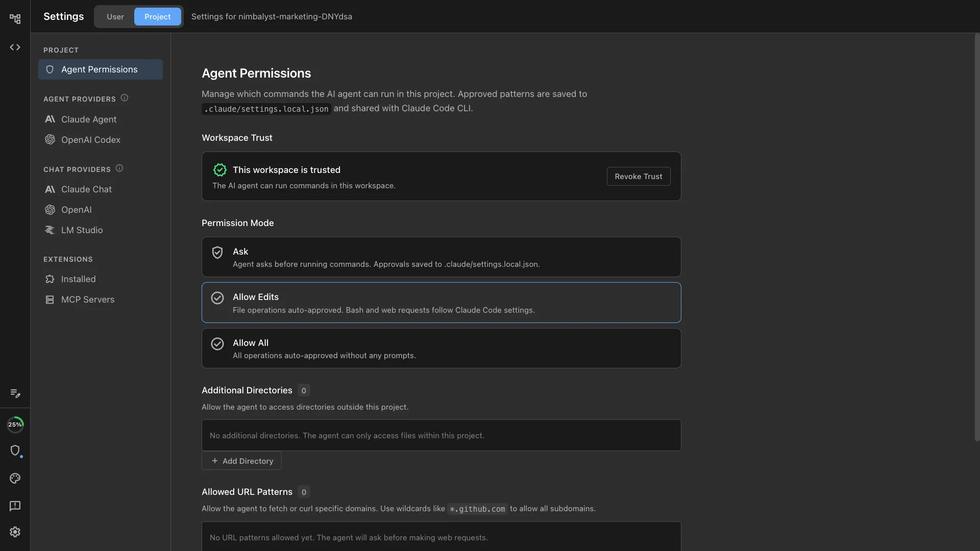Open the MCP Servers section
This screenshot has width=980, height=551.
click(x=87, y=299)
